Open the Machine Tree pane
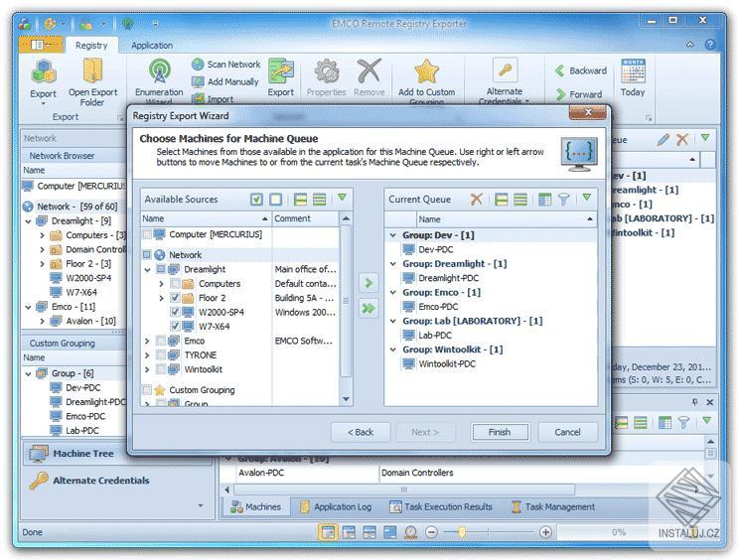Image resolution: width=739 pixels, height=560 pixels. (x=115, y=454)
